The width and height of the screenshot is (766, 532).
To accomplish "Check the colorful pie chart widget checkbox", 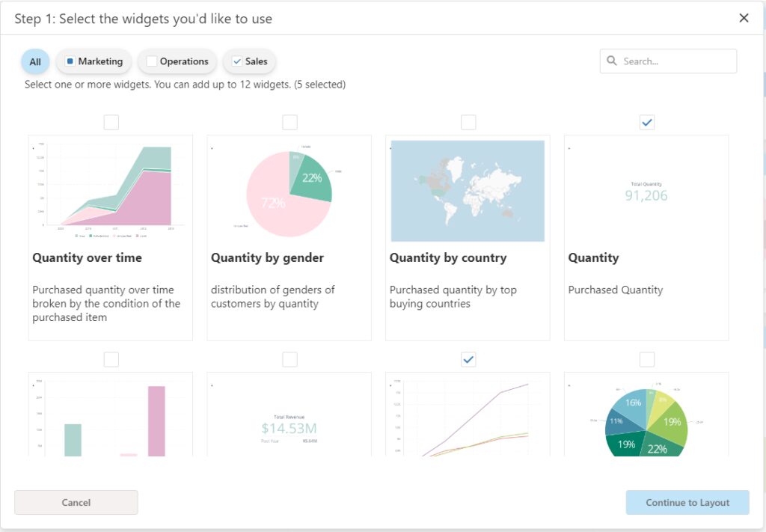I will tap(646, 359).
